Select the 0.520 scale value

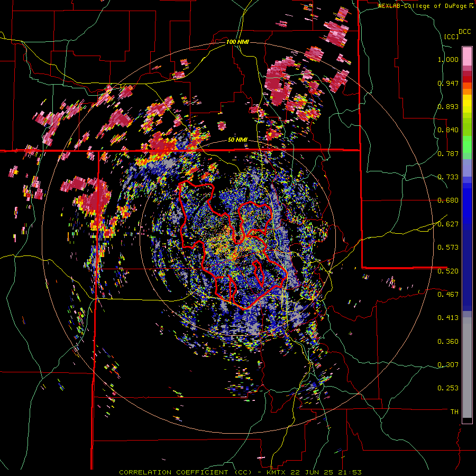pyautogui.click(x=448, y=271)
